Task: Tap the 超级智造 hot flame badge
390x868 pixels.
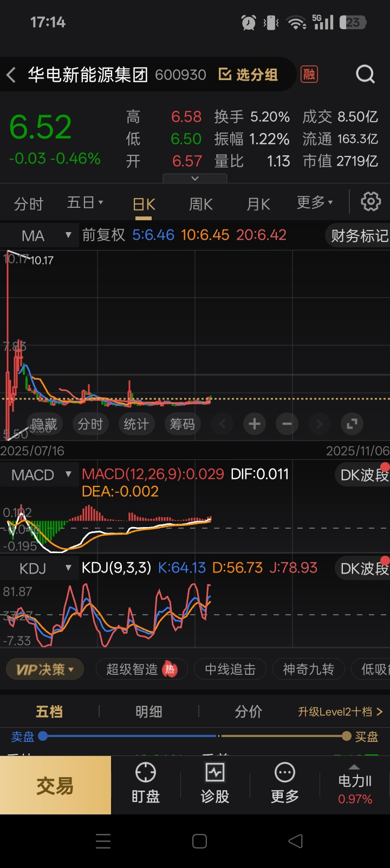Action: [x=170, y=669]
